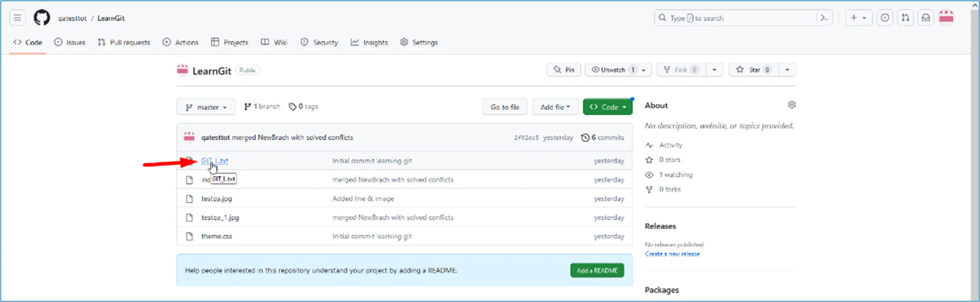Open the latest commit message 'merged NewBrach with solved conflicts'
980x302 pixels.
(x=293, y=138)
